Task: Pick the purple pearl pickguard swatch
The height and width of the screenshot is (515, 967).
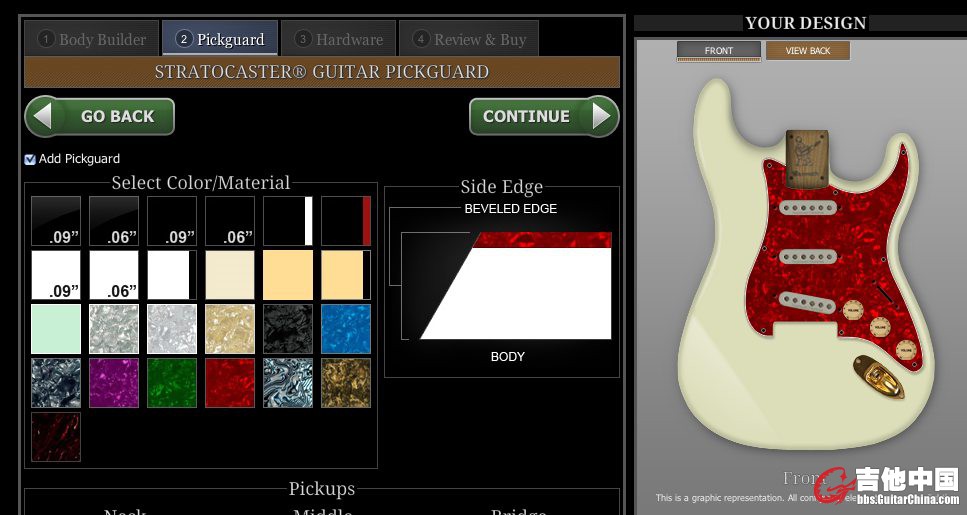Action: coord(114,384)
